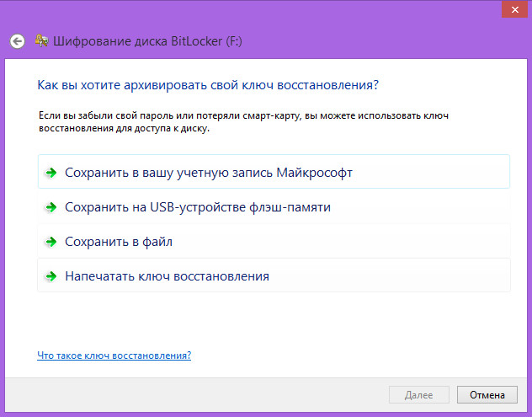
Task: Open the Что такое ключ восстановления link
Action: tap(114, 356)
